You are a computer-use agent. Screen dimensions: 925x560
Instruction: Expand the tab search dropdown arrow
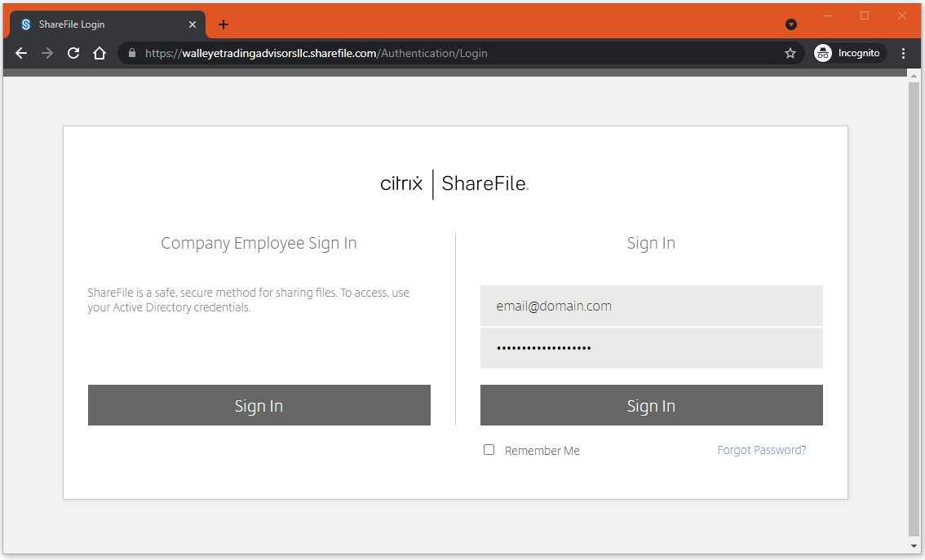(791, 24)
